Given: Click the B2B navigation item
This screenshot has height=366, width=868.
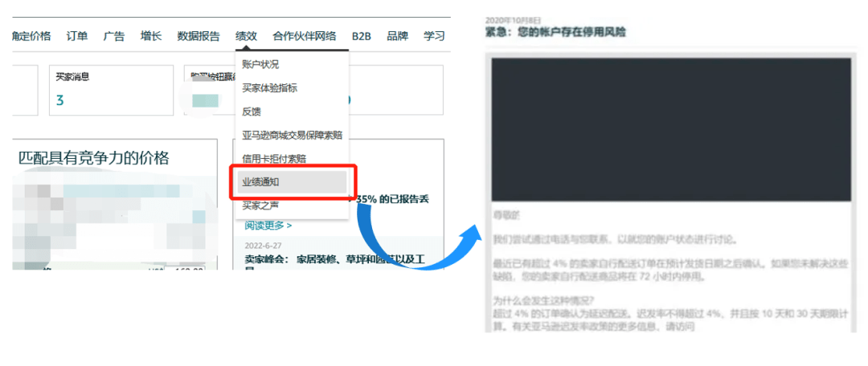Looking at the screenshot, I should [361, 36].
